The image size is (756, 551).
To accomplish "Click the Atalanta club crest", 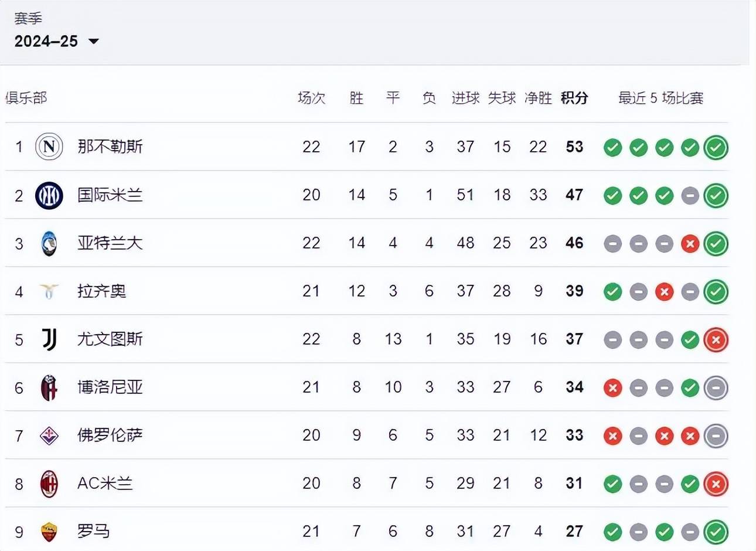I will (x=49, y=243).
